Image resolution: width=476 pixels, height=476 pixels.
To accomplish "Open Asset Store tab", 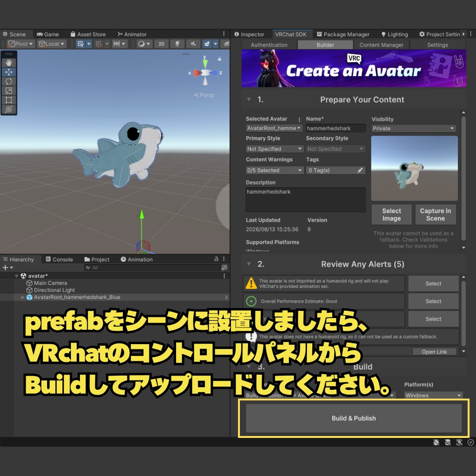I will 88,34.
